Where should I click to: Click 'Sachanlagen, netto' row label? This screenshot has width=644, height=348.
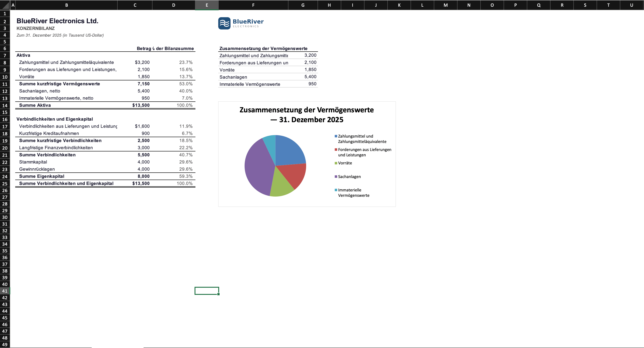pyautogui.click(x=40, y=91)
